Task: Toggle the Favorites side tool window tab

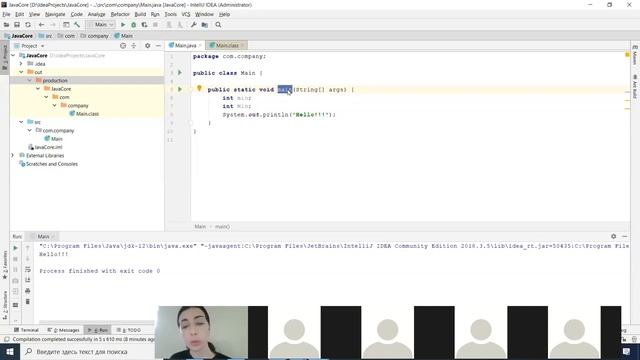Action: tap(5, 265)
